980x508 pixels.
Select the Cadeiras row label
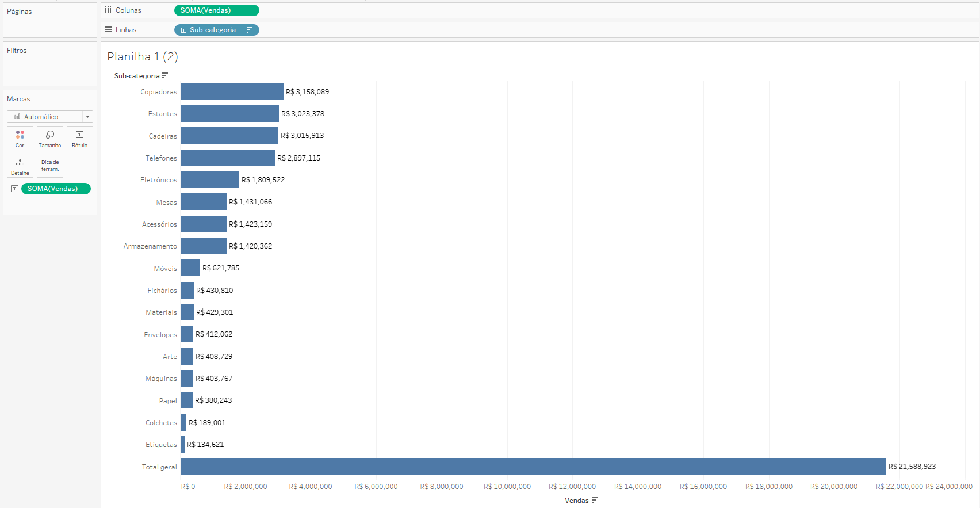(163, 136)
